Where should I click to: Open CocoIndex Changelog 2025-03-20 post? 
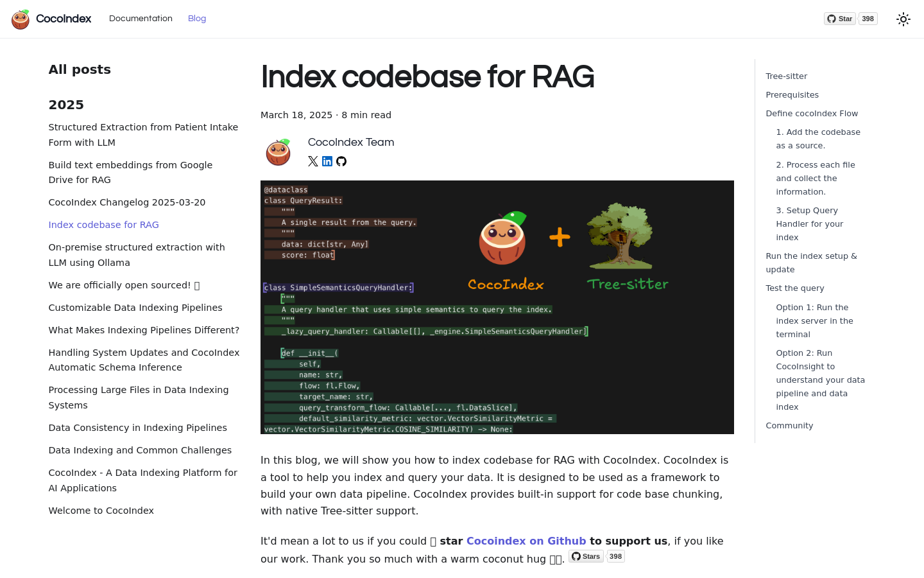point(127,202)
